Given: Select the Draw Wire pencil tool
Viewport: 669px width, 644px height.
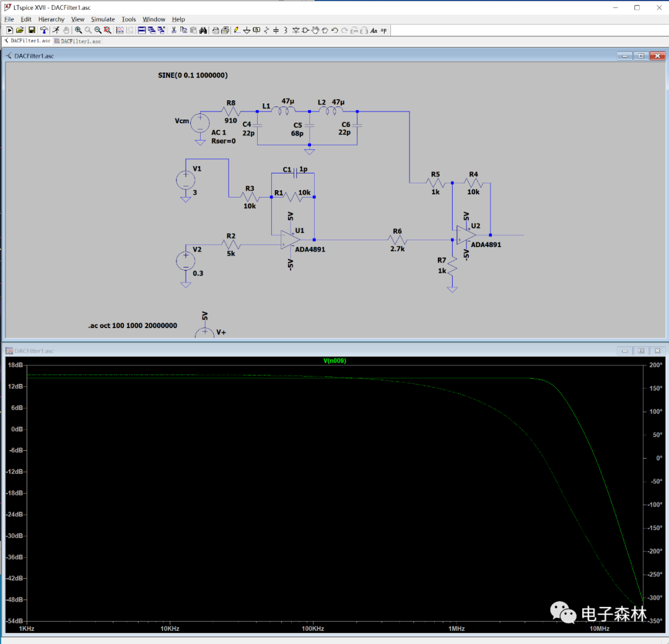Looking at the screenshot, I should pos(237,30).
